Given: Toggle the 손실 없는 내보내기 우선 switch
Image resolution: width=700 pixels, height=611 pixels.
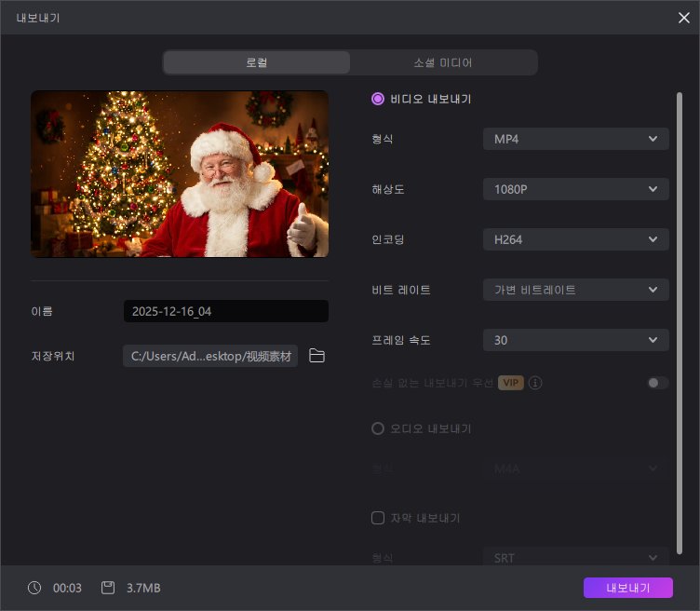Looking at the screenshot, I should tap(658, 383).
